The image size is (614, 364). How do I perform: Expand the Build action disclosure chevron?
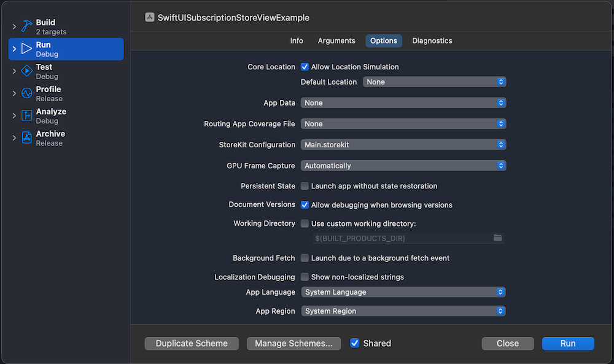pyautogui.click(x=14, y=27)
